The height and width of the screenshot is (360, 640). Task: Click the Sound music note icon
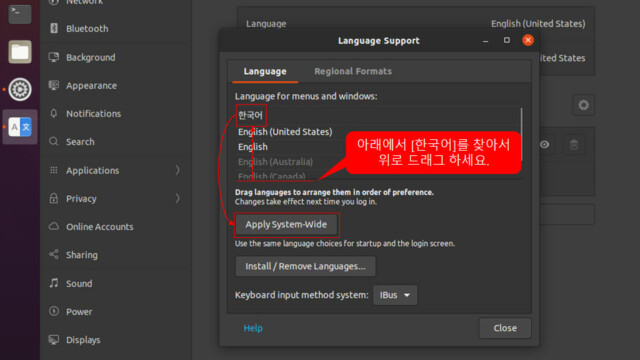(x=54, y=283)
